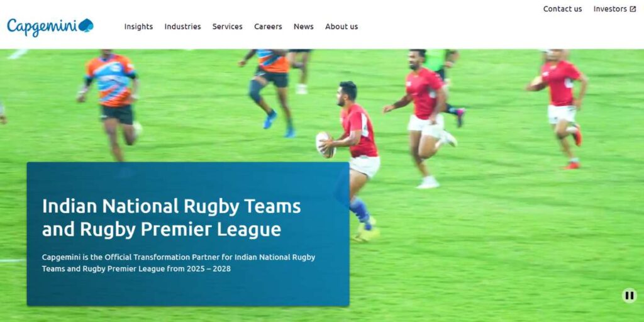Visit the Investors page
644x322 pixels.
tap(610, 9)
